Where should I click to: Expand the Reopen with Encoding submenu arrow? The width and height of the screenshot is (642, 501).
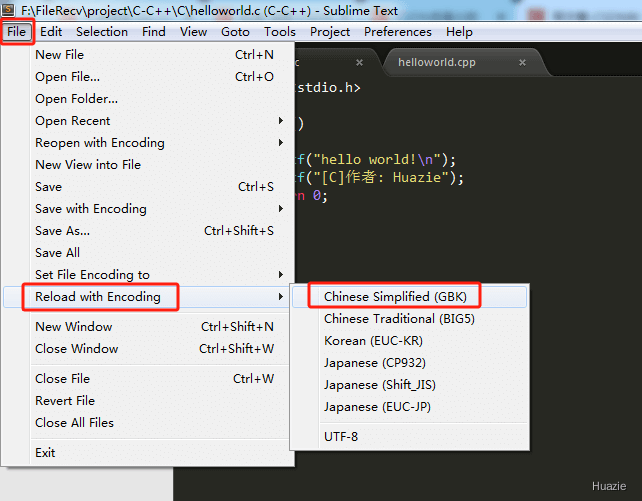[x=280, y=143]
